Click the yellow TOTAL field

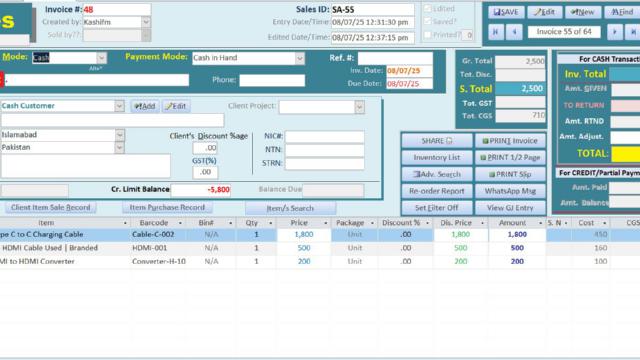[625, 154]
